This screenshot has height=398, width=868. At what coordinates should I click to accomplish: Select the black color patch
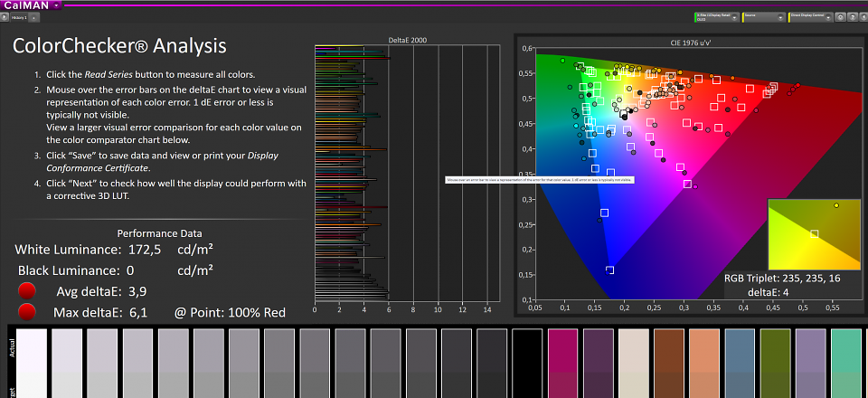pos(527,363)
